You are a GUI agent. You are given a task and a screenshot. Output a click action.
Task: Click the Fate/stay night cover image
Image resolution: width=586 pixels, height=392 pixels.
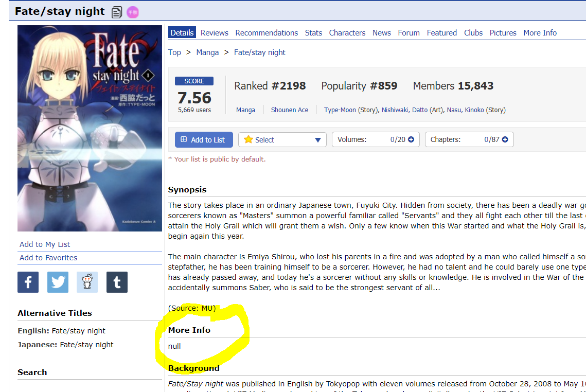click(90, 129)
